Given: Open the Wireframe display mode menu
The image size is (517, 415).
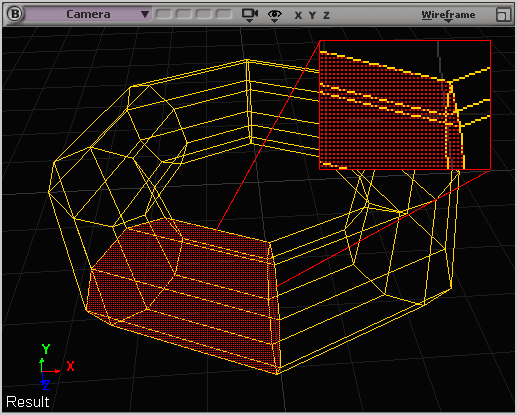Looking at the screenshot, I should point(448,15).
